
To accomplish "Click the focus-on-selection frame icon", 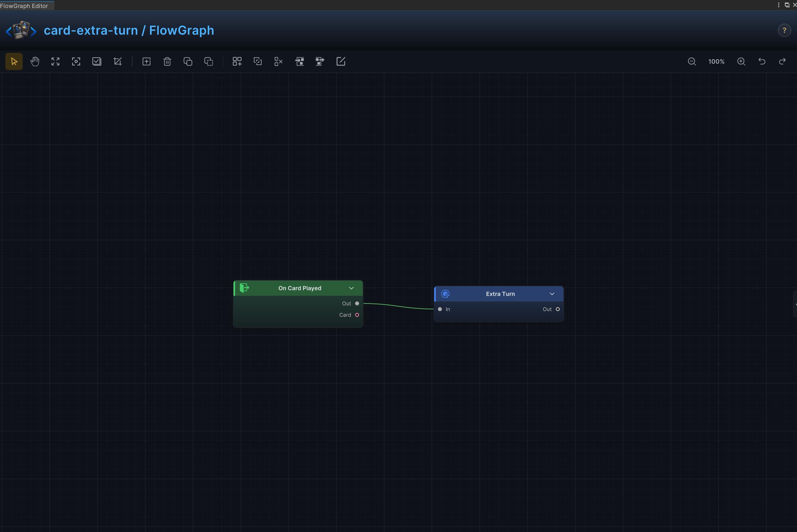I will coord(76,61).
